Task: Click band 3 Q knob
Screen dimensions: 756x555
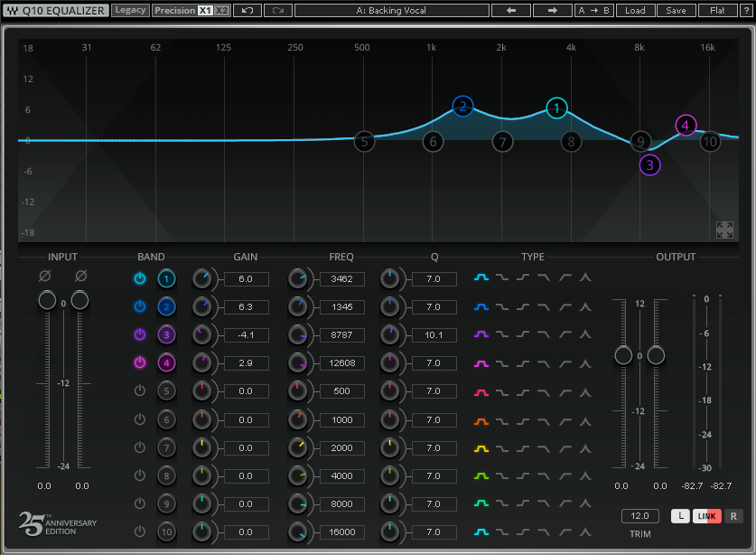Action: tap(389, 335)
